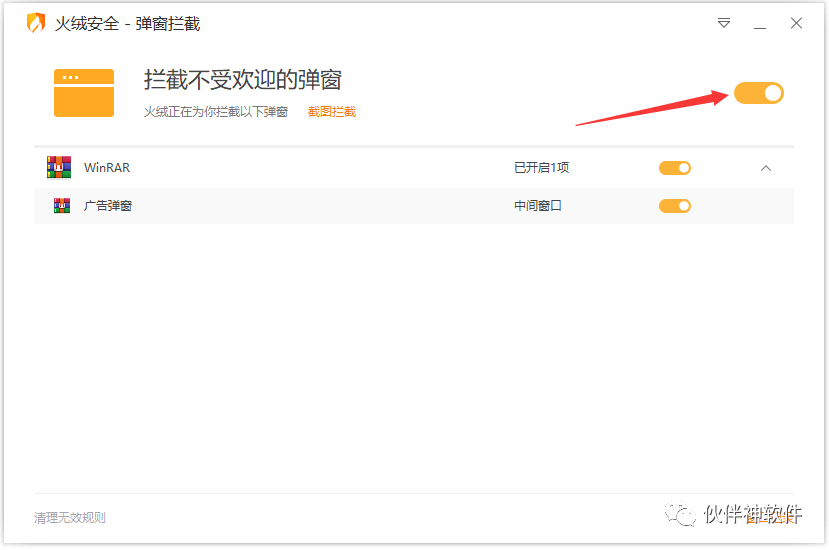This screenshot has width=829, height=550.
Task: Select the 广告弹窗 rule entry
Action: 108,206
